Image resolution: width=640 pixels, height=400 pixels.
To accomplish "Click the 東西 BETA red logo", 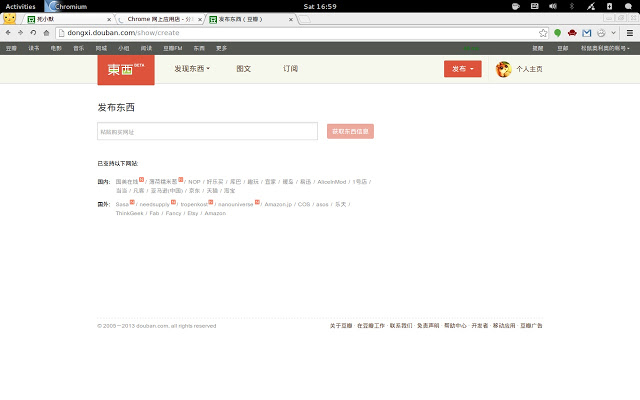I will (x=126, y=70).
